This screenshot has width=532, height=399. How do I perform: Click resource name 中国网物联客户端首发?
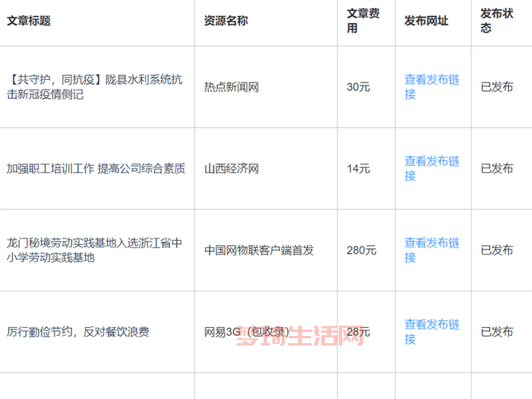pos(259,251)
